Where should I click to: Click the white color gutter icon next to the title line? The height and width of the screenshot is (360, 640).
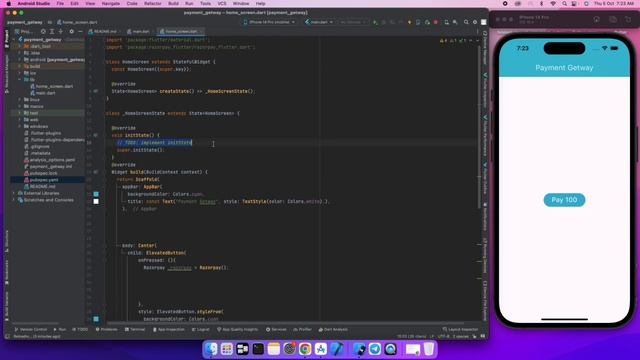coord(96,201)
